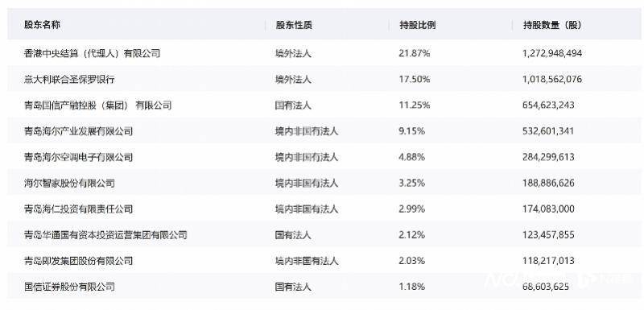Select share count 1,272,948,494
This screenshot has height=310, width=644.
552,53
